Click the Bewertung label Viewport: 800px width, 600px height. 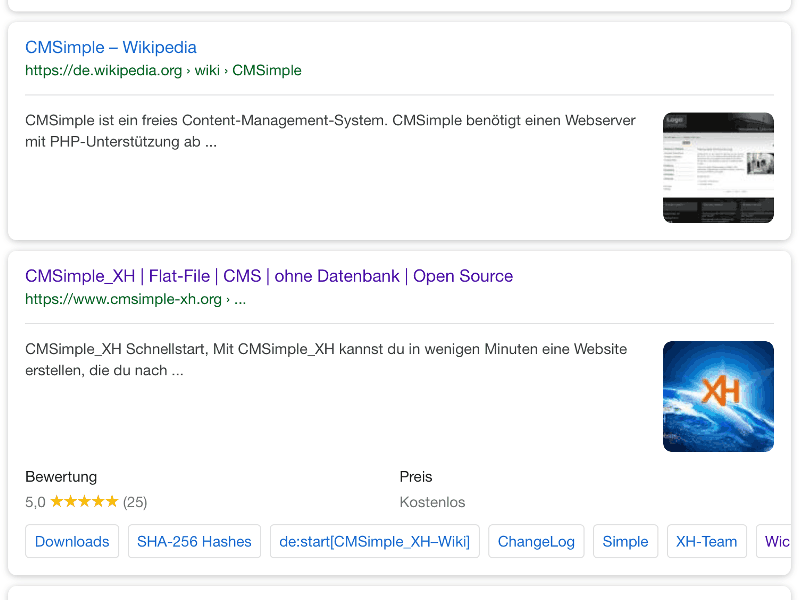61,477
